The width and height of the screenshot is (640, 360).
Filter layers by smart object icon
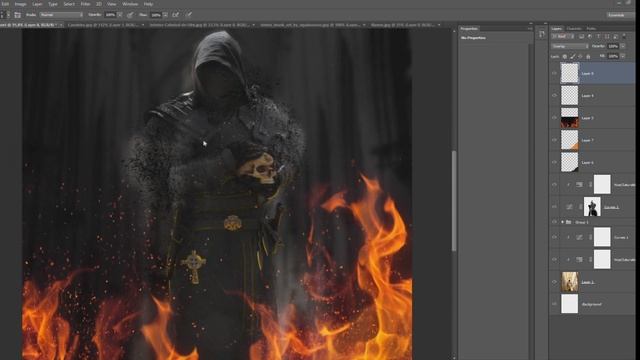[616, 36]
